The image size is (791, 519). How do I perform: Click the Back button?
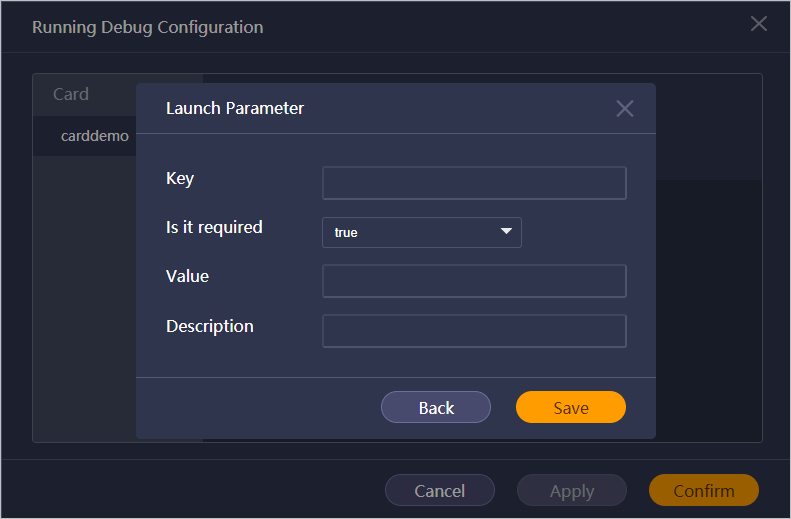point(436,407)
